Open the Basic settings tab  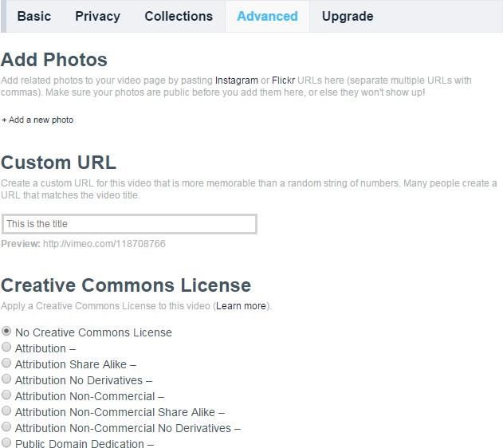(34, 17)
